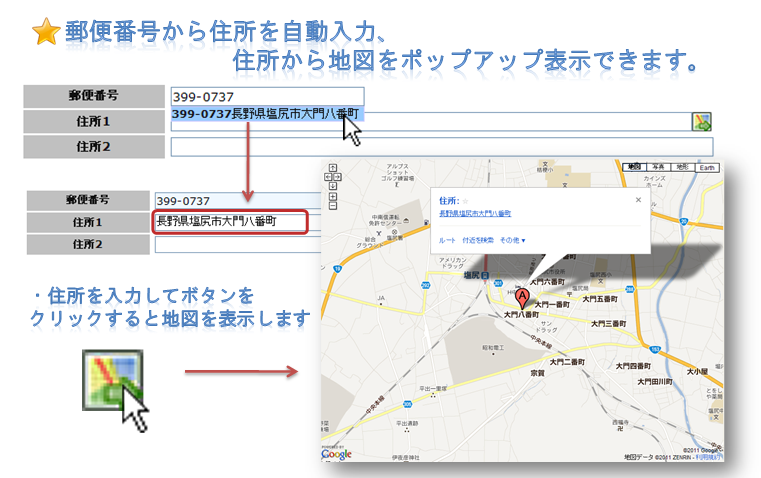Click the upper 郵便番号 input with 399-0737
Image resolution: width=761 pixels, height=478 pixels.
click(x=267, y=97)
